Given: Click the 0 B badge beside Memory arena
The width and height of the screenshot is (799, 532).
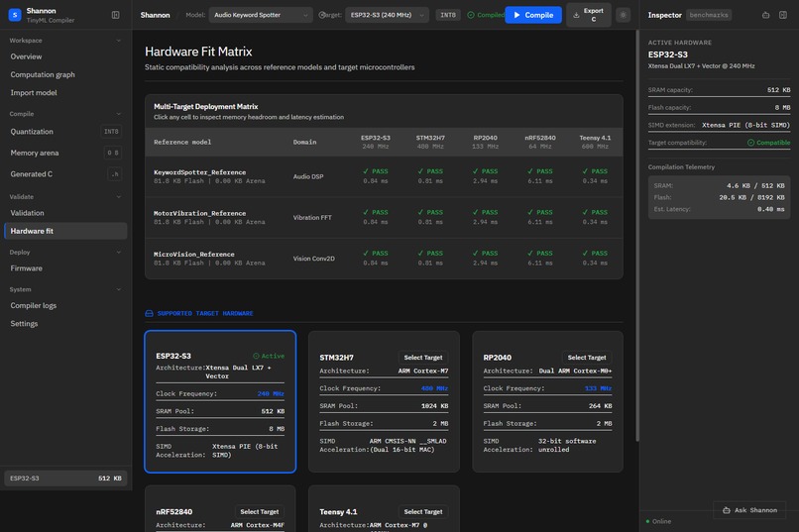Looking at the screenshot, I should [x=113, y=153].
